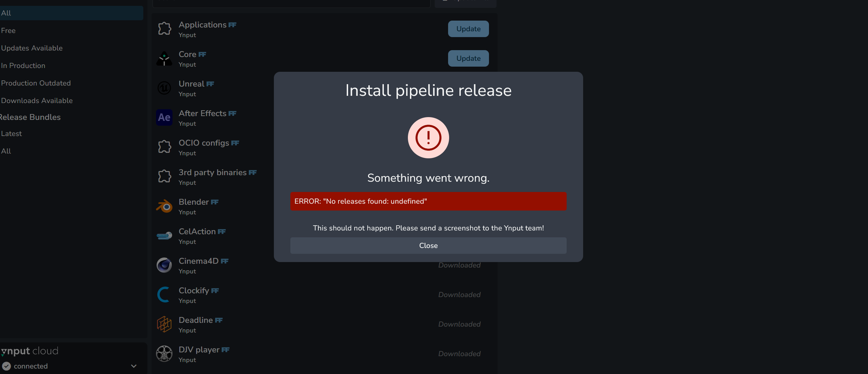This screenshot has width=868, height=374.
Task: Click the FF badge beside Blender
Action: coord(214,202)
